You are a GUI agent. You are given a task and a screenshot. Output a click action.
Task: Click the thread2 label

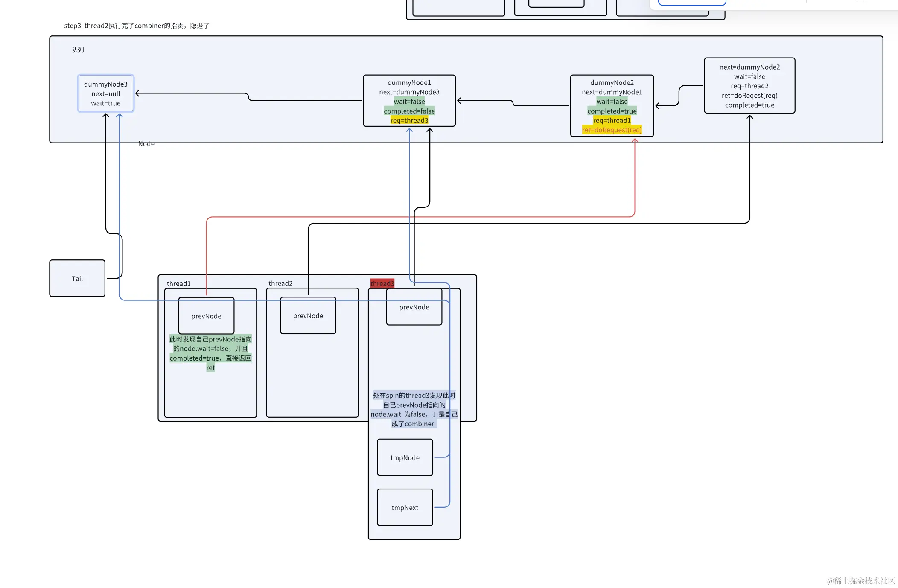(x=280, y=283)
